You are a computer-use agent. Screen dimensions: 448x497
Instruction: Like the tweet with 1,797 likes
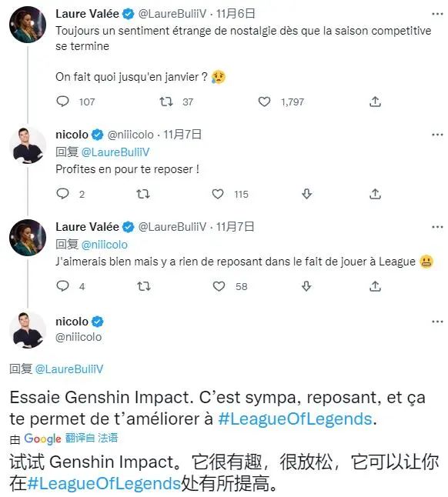pos(264,102)
